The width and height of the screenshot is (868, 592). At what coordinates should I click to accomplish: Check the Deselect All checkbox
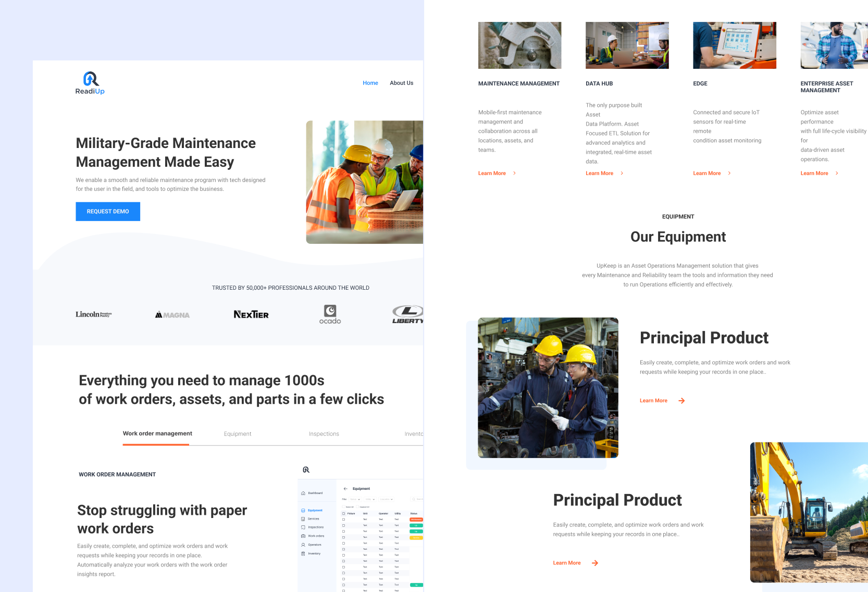357,507
